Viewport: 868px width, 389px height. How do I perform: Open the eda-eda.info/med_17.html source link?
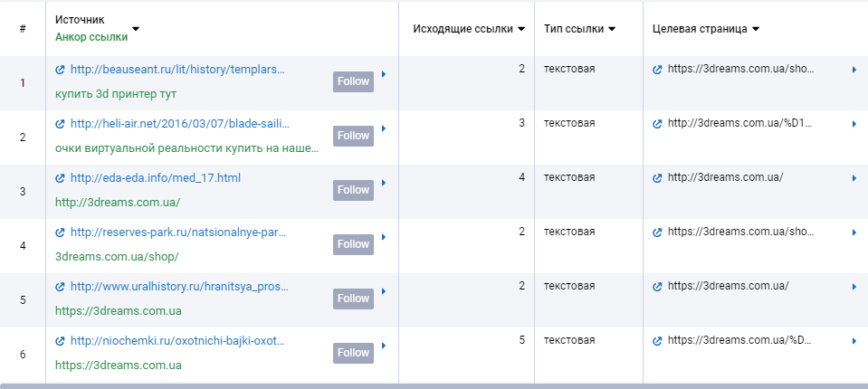(x=155, y=178)
